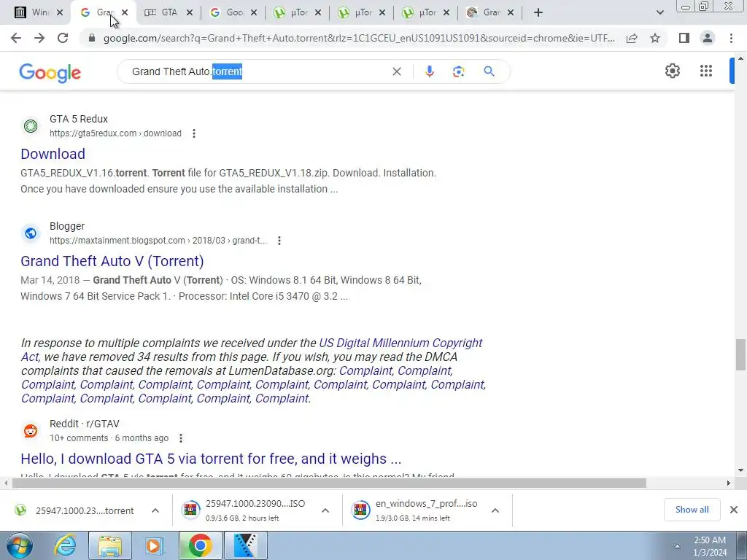The height and width of the screenshot is (560, 747).
Task: Click the URL in the address bar
Action: (x=358, y=38)
